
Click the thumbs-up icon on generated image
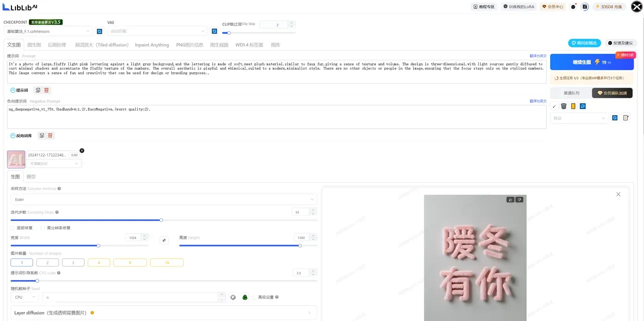[510, 199]
